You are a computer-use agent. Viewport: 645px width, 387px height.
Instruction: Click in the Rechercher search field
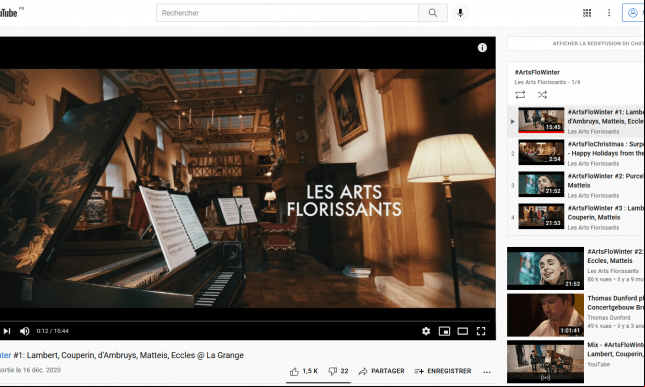tap(287, 13)
